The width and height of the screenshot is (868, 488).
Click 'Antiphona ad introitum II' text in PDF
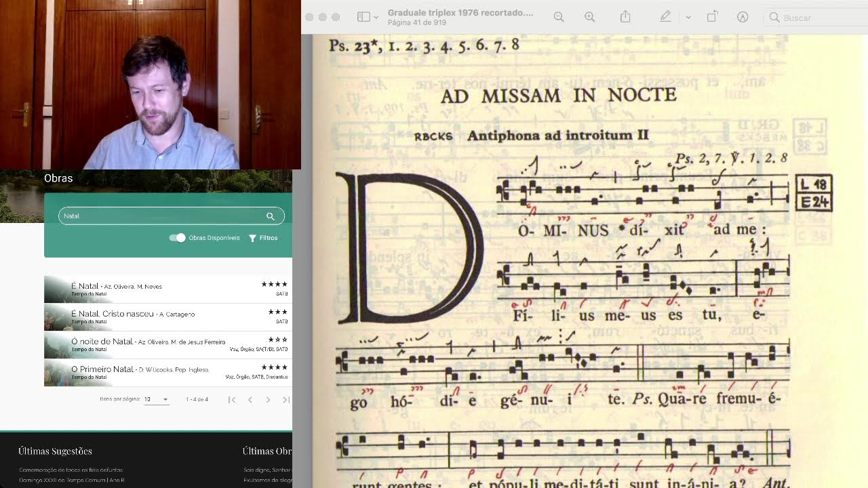click(x=558, y=136)
